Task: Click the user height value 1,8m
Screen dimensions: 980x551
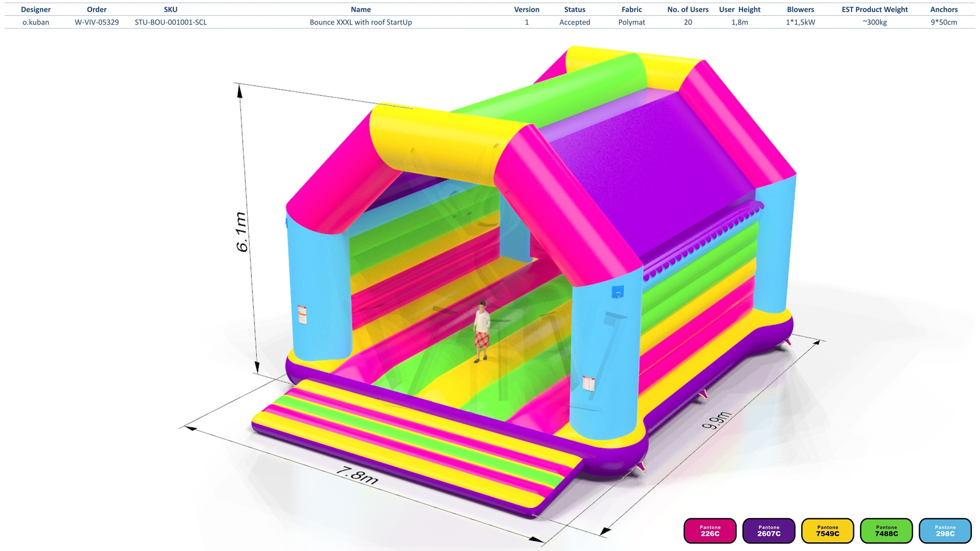Action: click(740, 22)
